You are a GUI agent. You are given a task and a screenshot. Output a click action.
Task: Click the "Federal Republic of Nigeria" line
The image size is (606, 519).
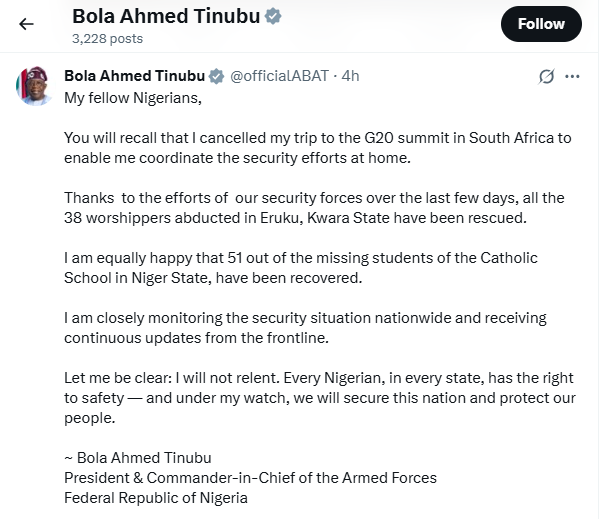[x=155, y=497]
